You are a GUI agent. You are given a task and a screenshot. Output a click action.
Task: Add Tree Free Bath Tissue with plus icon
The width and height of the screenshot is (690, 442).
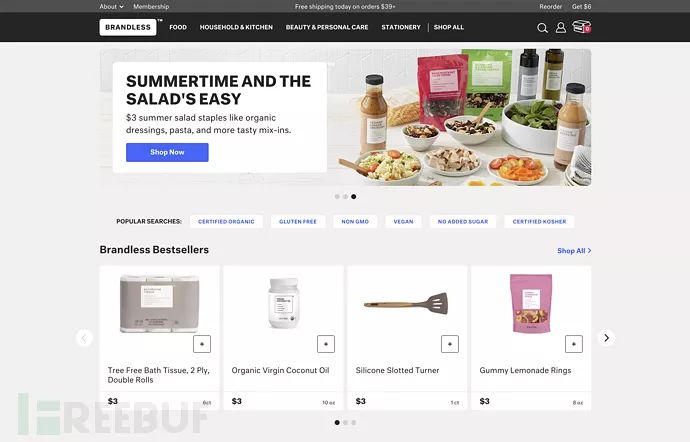pyautogui.click(x=202, y=344)
